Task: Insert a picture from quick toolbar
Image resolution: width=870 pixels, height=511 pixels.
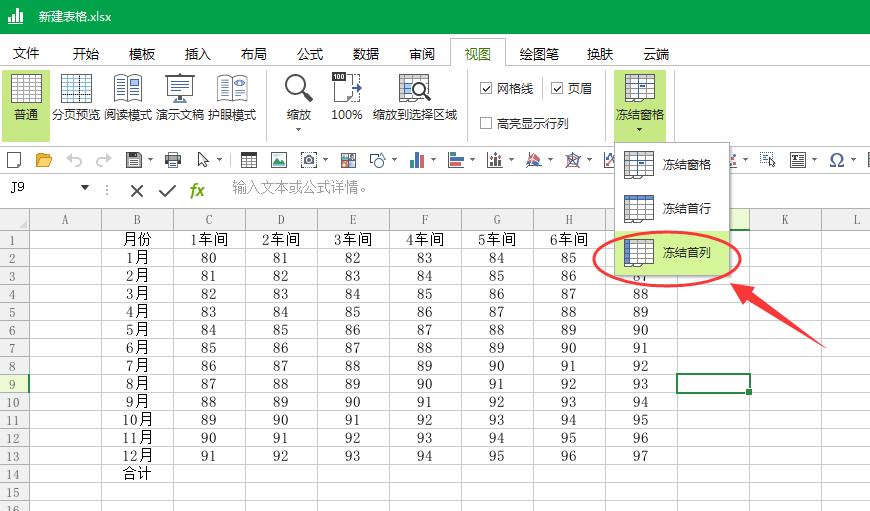Action: click(x=279, y=160)
